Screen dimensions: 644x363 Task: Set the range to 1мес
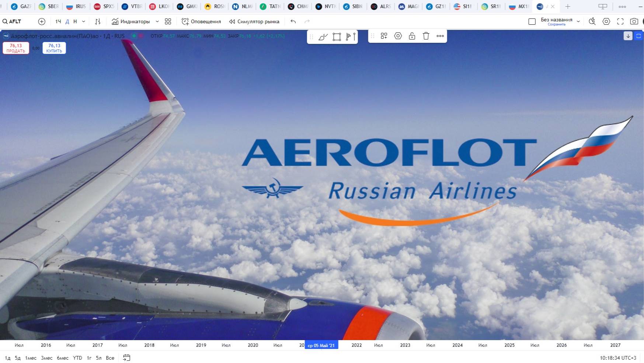[x=31, y=358]
